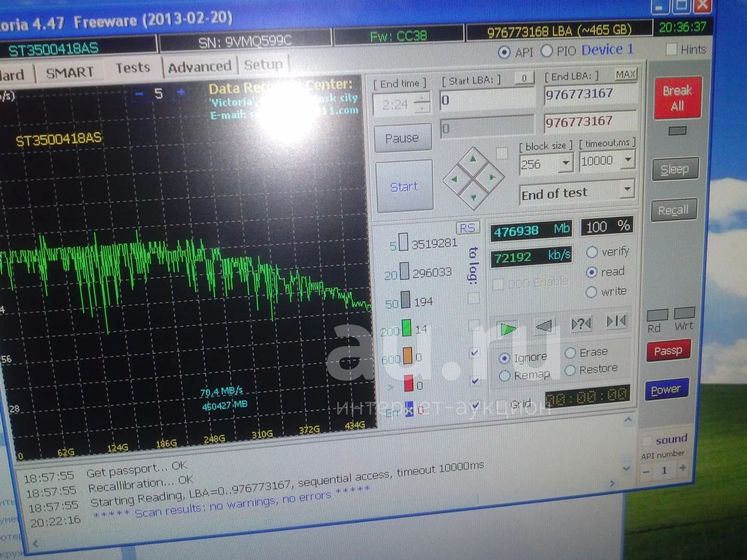Screen dimensions: 747x560
Task: Click the 476938 Mb progress readout
Action: 531,230
